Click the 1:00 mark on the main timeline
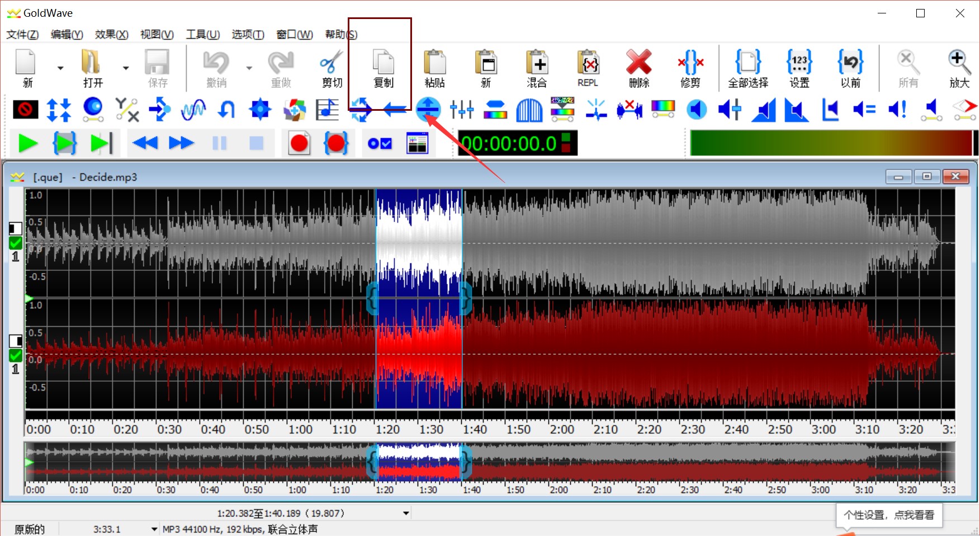Screen dimensions: 980x536 [x=300, y=429]
